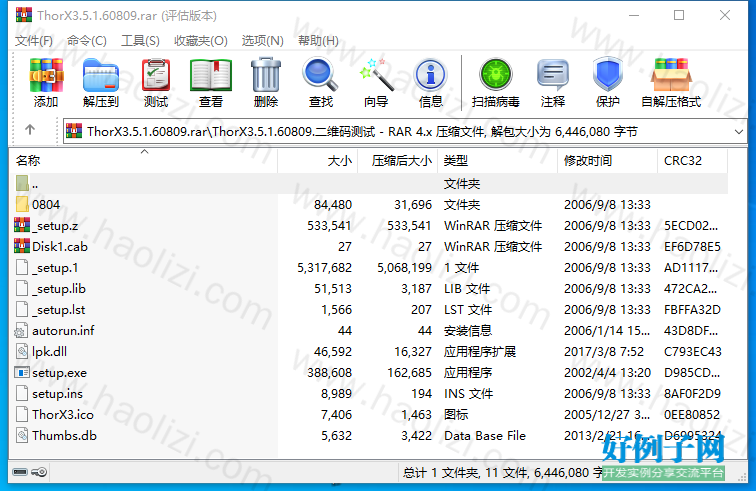Click the setup.exe application icon

[22, 373]
